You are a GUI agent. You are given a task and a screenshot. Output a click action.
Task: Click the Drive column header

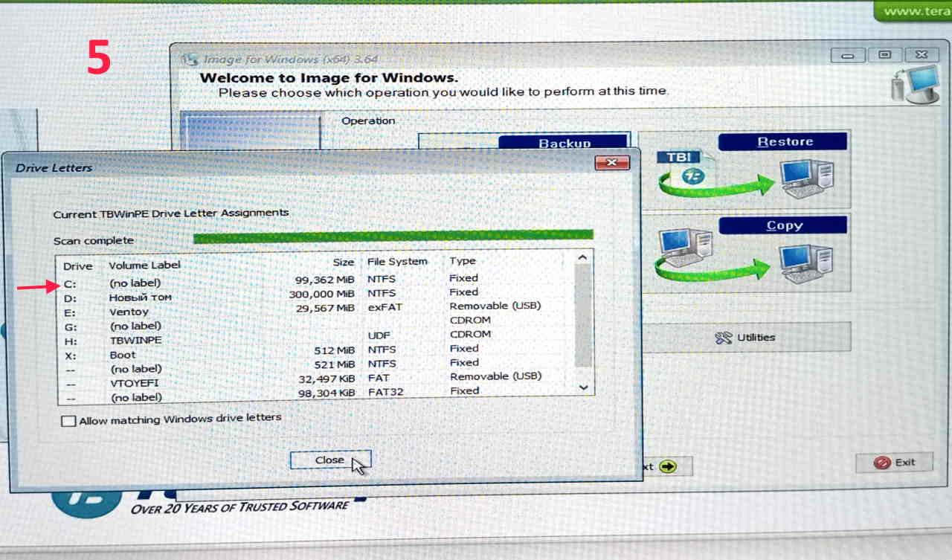77,266
